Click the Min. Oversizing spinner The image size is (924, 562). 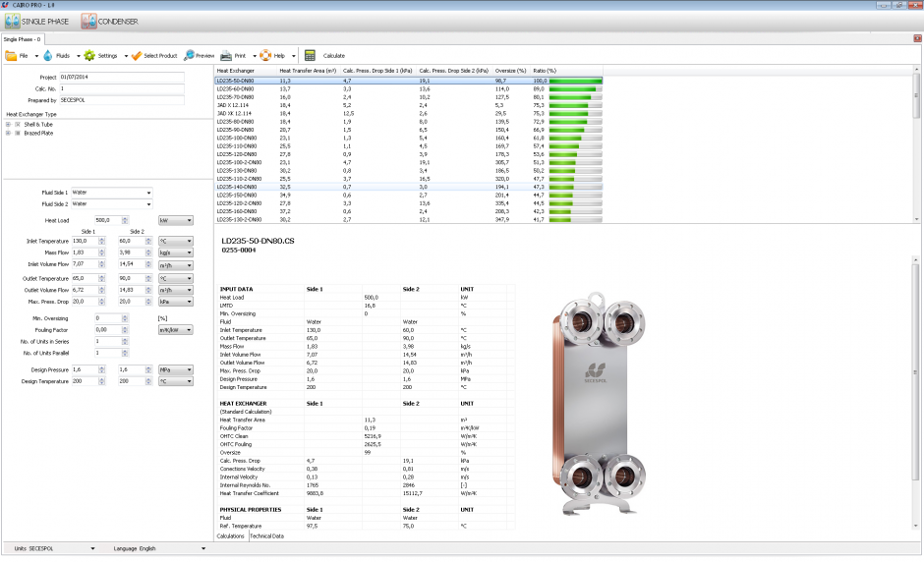pos(125,318)
